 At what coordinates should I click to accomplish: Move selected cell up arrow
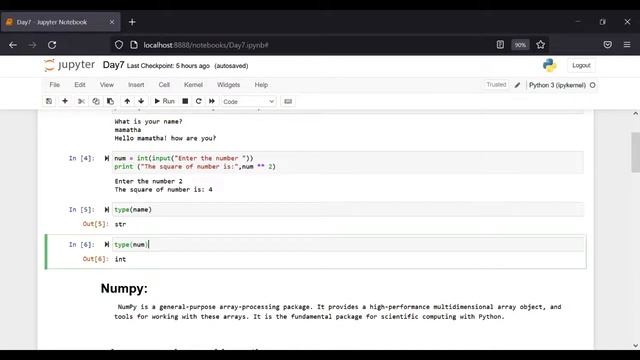point(127,101)
